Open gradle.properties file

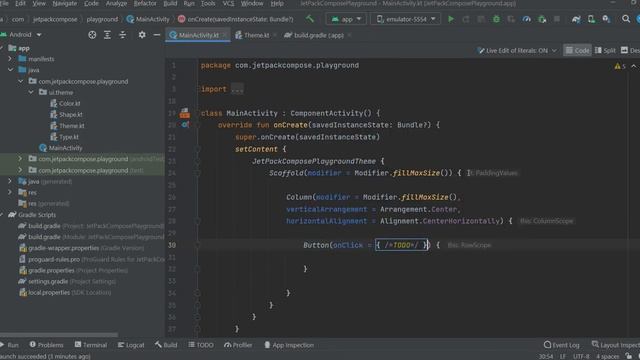click(x=73, y=270)
